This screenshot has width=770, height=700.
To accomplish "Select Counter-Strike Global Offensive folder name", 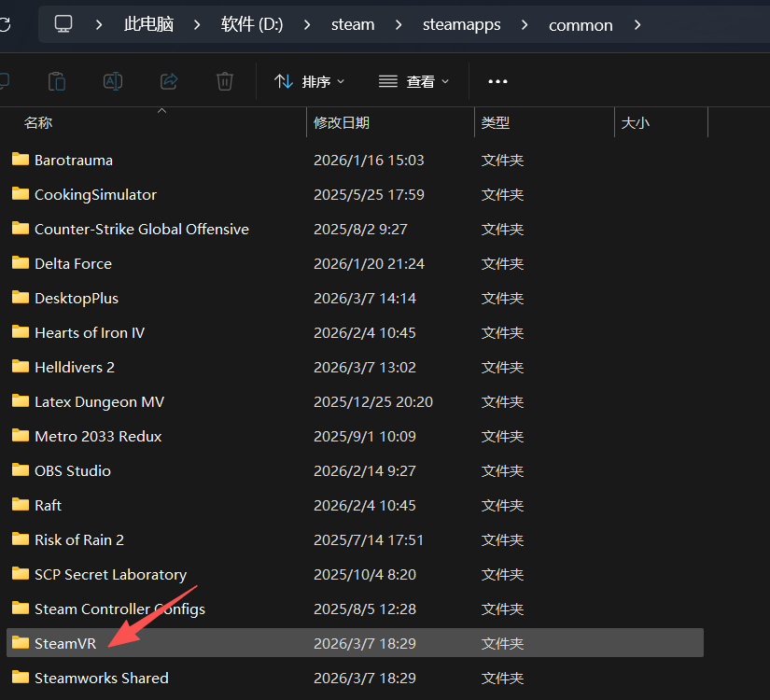I will click(142, 229).
